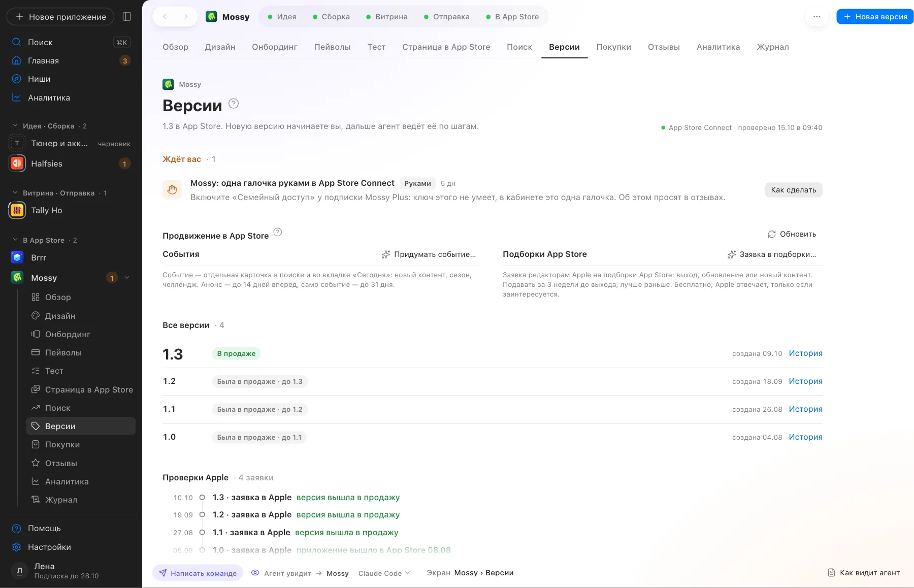Refresh promotions with Обновить
This screenshot has width=914, height=588.
pos(792,234)
